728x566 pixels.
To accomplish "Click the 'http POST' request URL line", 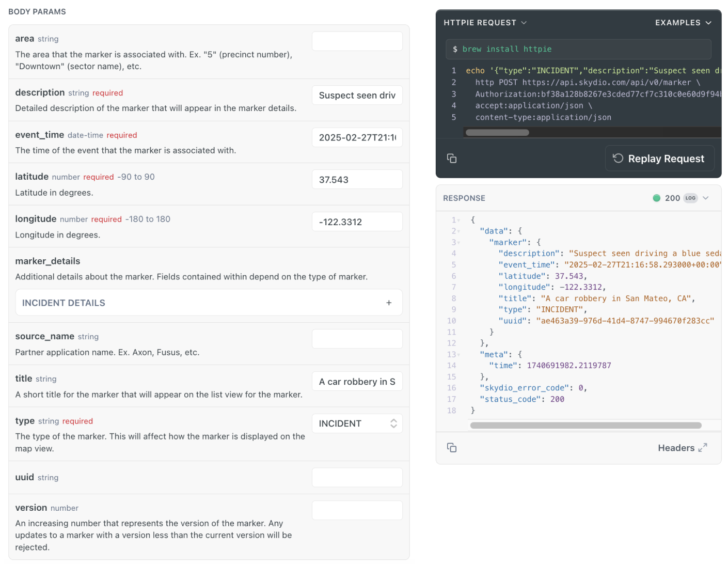I will pos(588,82).
